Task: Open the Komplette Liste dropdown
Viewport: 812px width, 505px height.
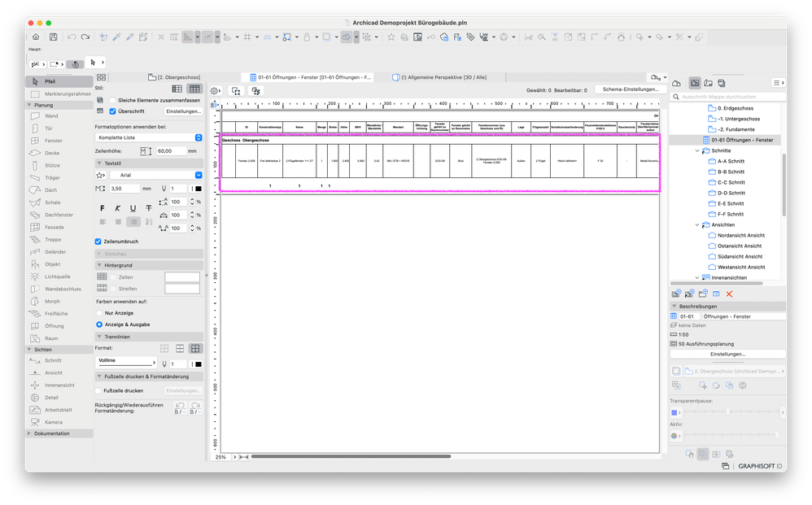Action: pyautogui.click(x=149, y=137)
